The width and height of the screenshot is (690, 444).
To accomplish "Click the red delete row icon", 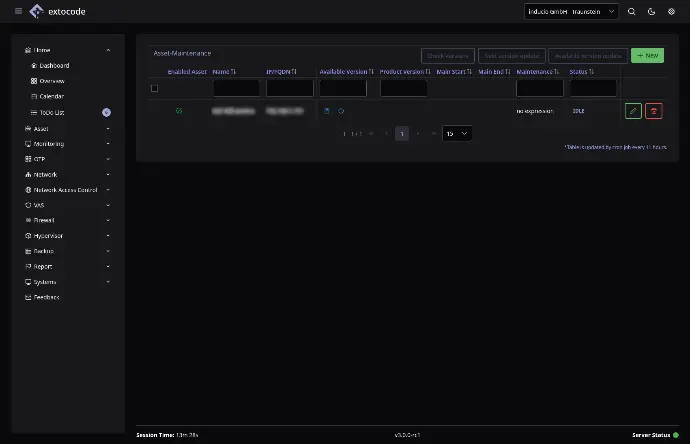I will point(653,111).
